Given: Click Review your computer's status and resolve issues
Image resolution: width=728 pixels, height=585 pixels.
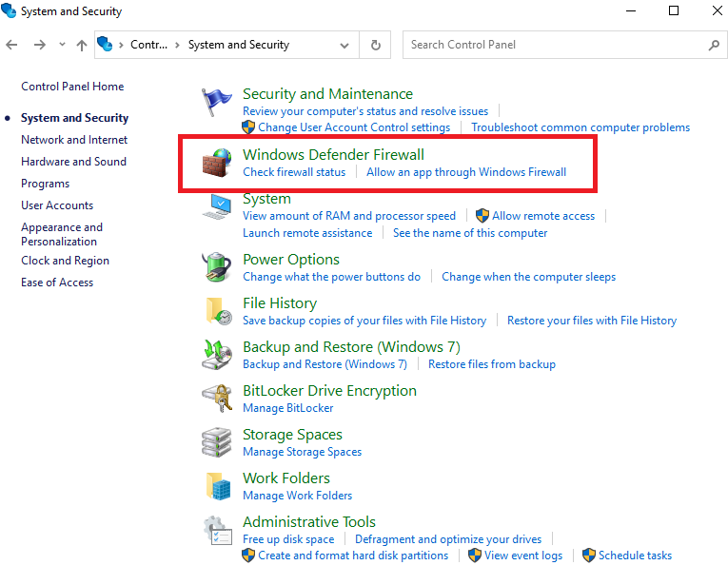Looking at the screenshot, I should coord(365,111).
